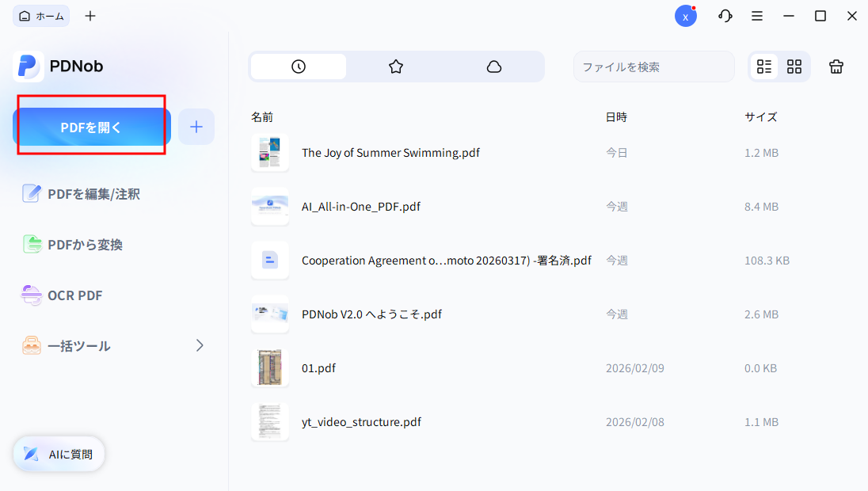Show recent files via the clock toggle
Image resolution: width=868 pixels, height=491 pixels.
298,67
